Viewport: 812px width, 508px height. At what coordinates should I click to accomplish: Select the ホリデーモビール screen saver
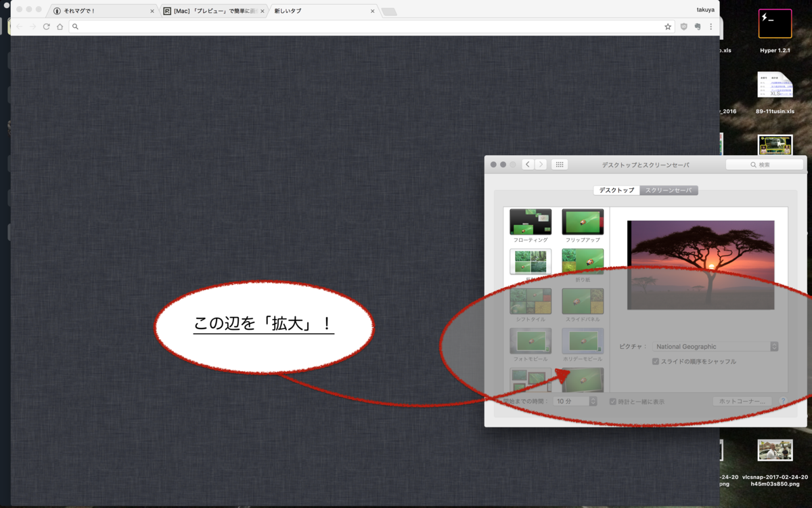pos(583,345)
